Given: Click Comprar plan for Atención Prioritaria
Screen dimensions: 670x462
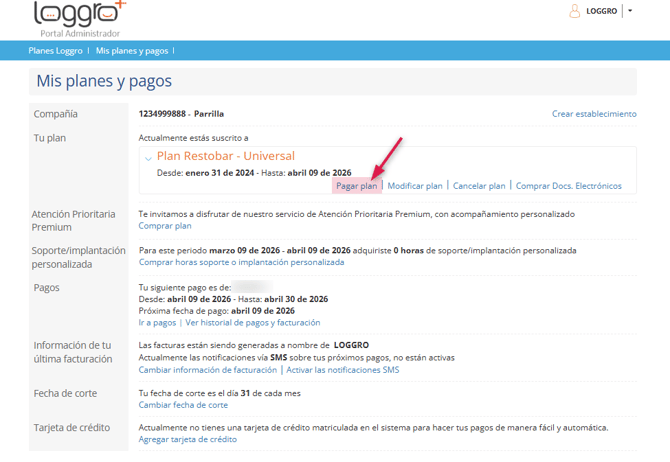Looking at the screenshot, I should coord(165,226).
